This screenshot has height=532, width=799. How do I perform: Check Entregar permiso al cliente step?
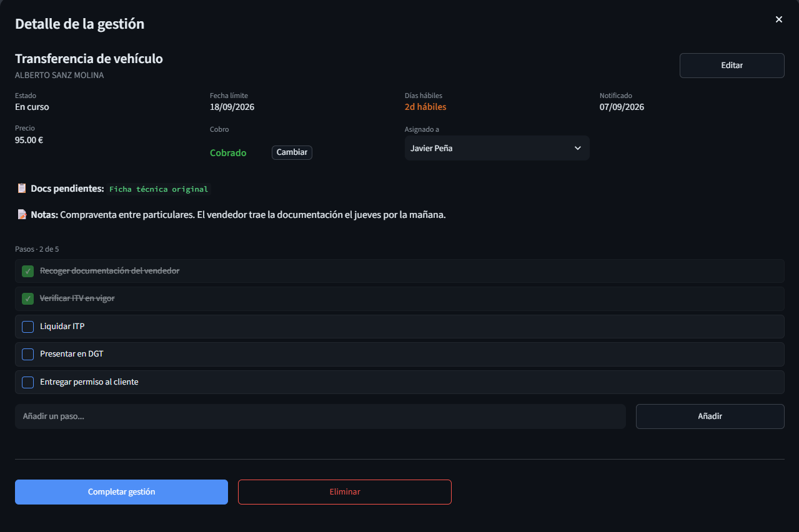point(27,382)
